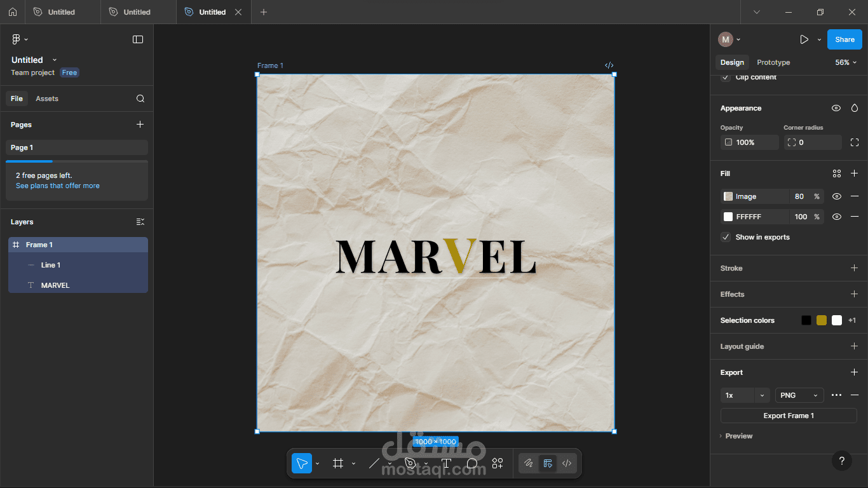Remove the FFFFFF fill with the minus icon

(x=855, y=217)
